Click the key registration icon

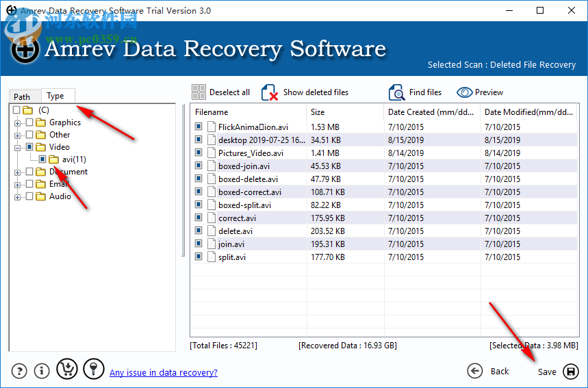[93, 369]
